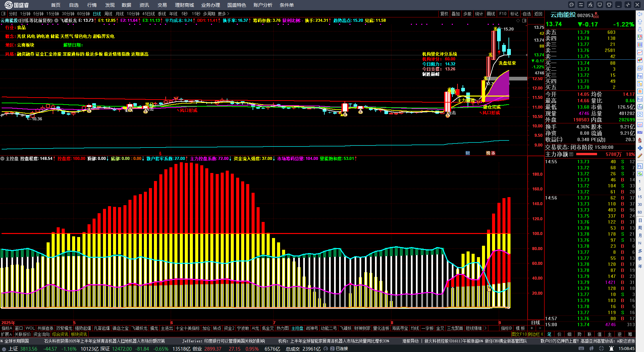Collapse the 侧边栏 sidebar
The image size is (644, 352).
[536, 334]
